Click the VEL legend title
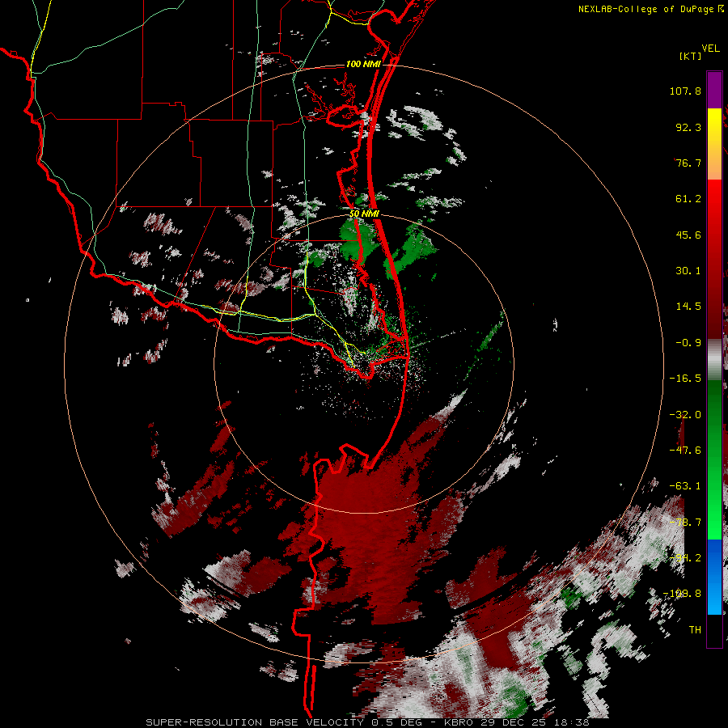This screenshot has width=728, height=728. click(710, 49)
